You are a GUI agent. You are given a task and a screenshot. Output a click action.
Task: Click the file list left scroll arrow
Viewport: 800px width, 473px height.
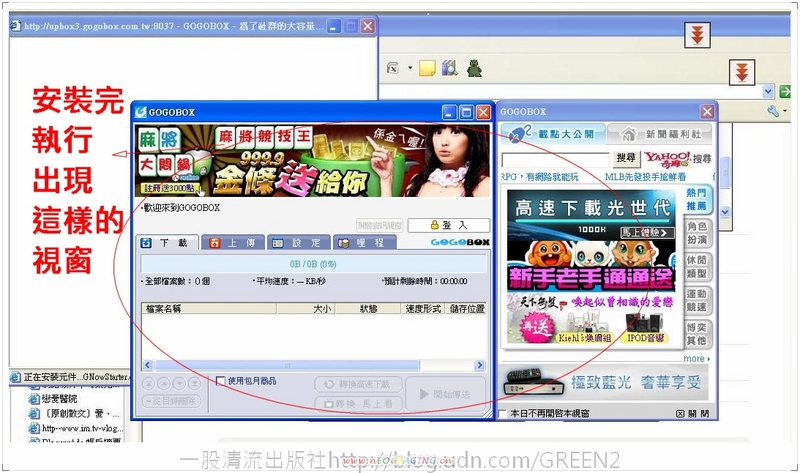(x=147, y=365)
